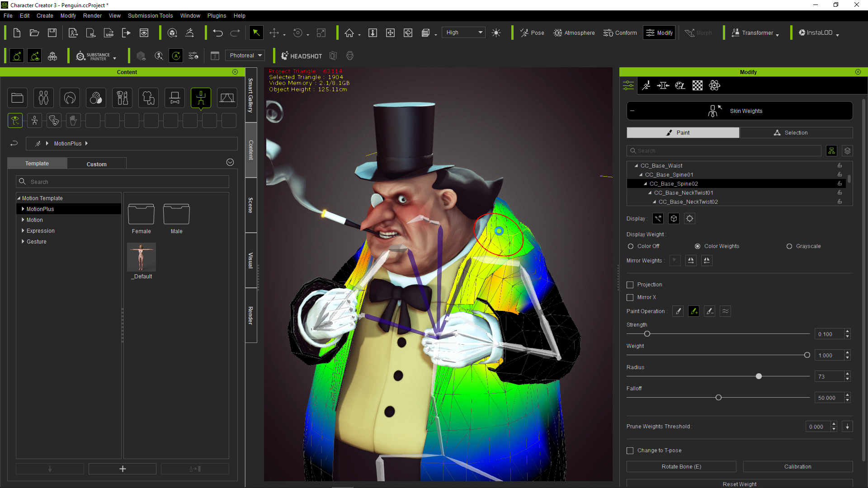Check Change to T-pose
868x488 pixels.
coord(630,450)
